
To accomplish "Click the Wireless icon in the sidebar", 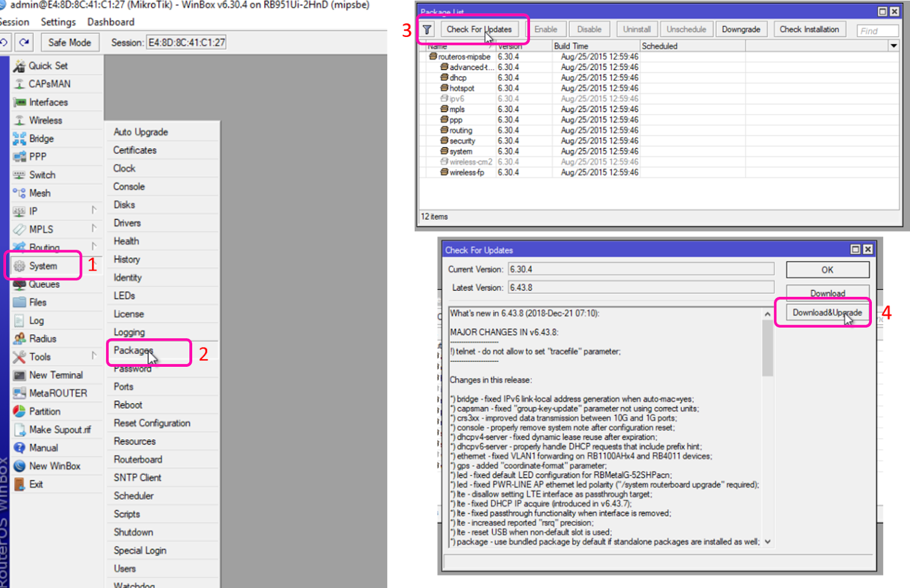I will click(19, 121).
